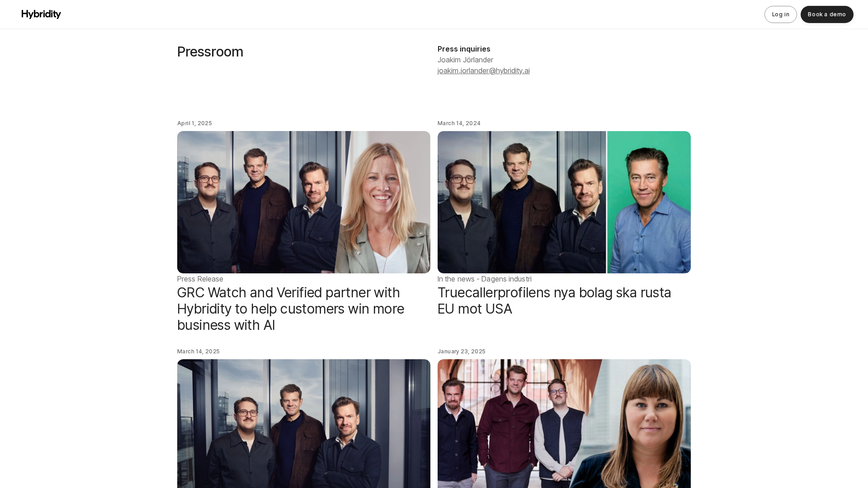868x488 pixels.
Task: Click the three-men photo above the Truecallerprofilens headline
Action: coord(522,202)
